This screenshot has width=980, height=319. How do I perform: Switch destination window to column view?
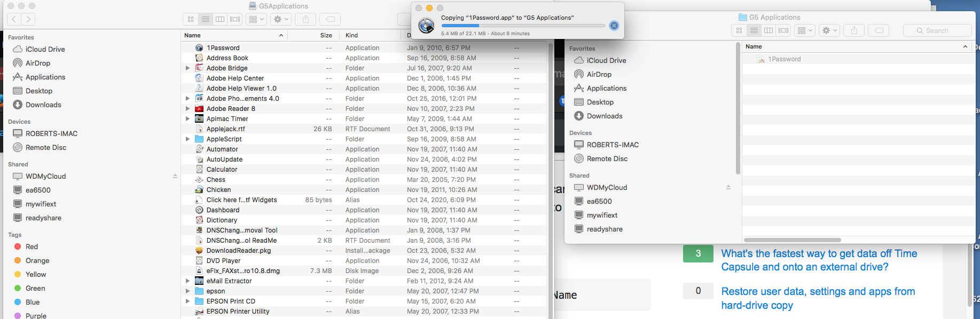[x=769, y=30]
